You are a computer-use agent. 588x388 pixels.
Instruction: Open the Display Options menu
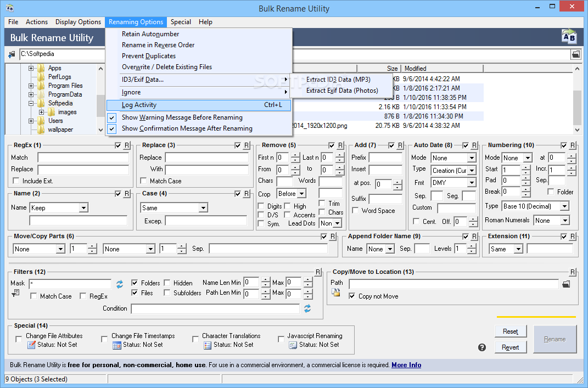78,22
